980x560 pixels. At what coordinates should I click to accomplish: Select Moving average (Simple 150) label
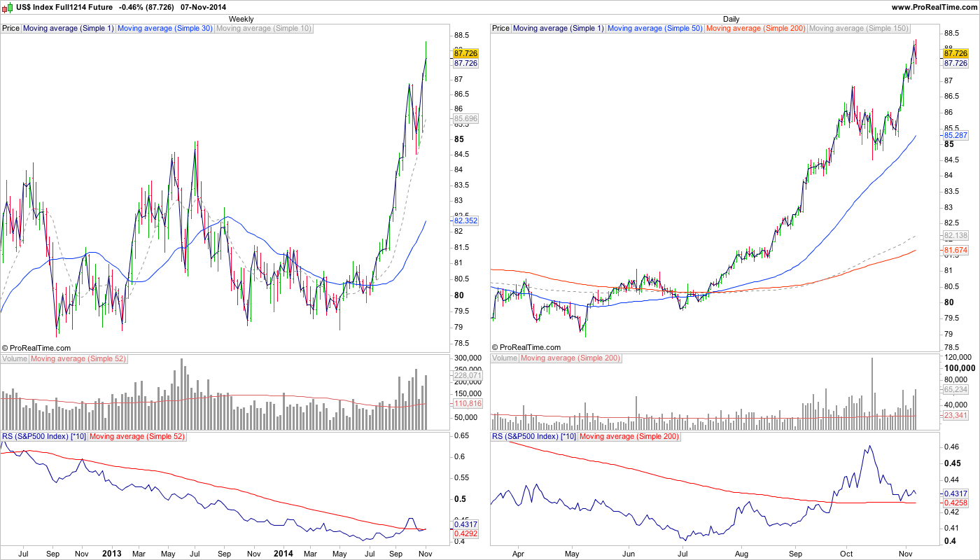tap(858, 29)
